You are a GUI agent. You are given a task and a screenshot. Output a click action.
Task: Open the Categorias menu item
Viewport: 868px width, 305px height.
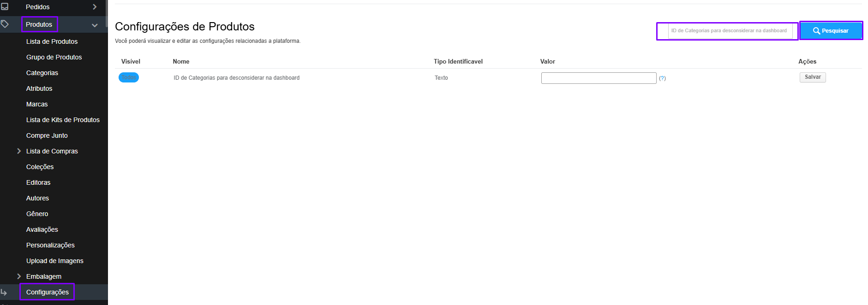[x=42, y=73]
